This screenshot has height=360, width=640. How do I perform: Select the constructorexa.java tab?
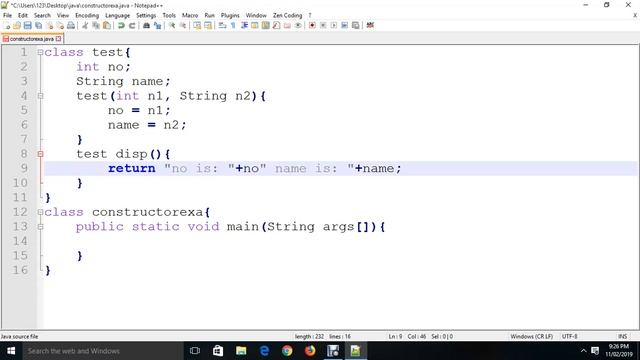click(x=31, y=39)
